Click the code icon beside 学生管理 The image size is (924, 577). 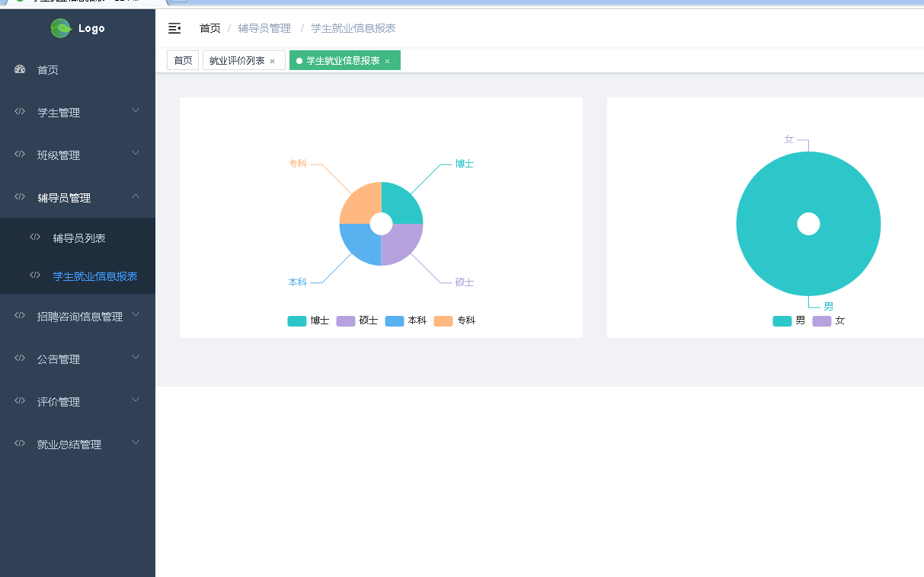click(x=20, y=111)
